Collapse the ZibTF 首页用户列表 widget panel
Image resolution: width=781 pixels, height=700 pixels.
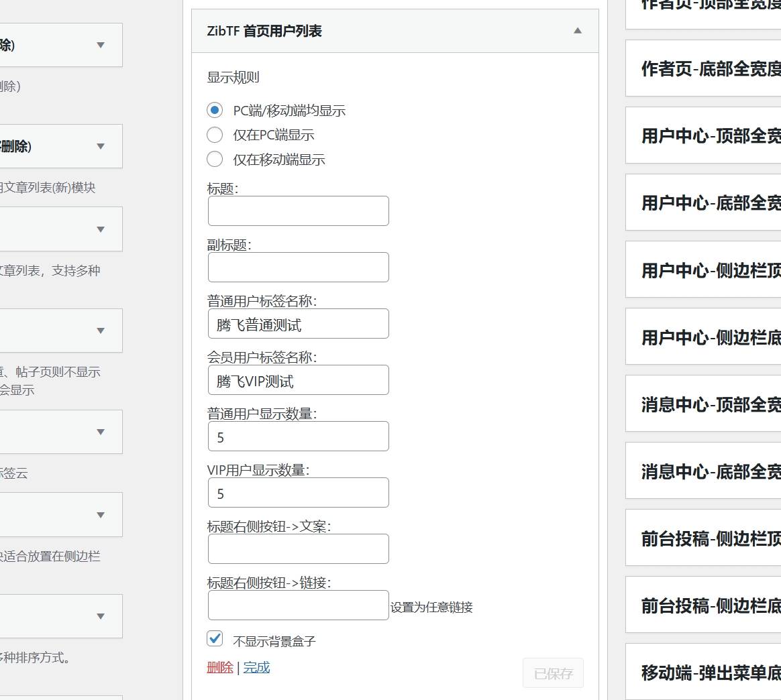576,31
